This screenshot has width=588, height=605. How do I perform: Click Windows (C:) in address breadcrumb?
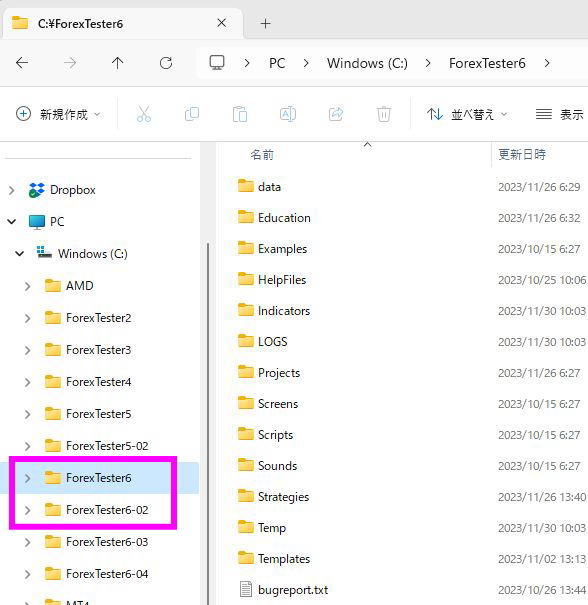pyautogui.click(x=367, y=63)
